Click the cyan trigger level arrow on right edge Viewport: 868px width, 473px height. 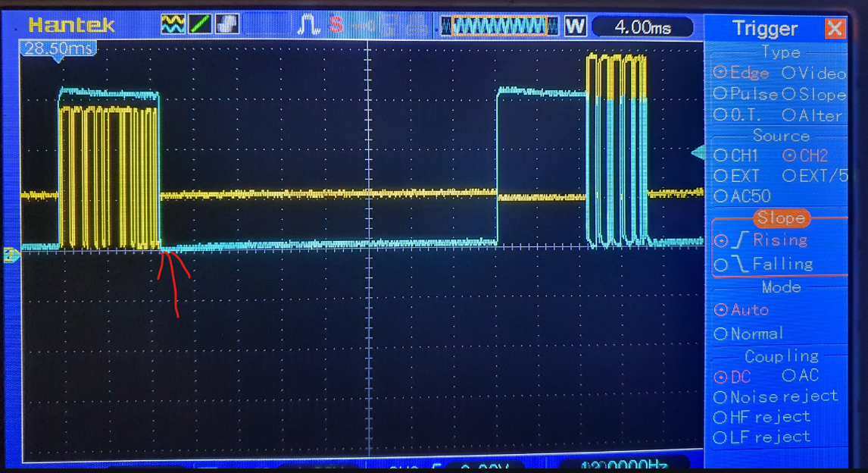pyautogui.click(x=698, y=153)
